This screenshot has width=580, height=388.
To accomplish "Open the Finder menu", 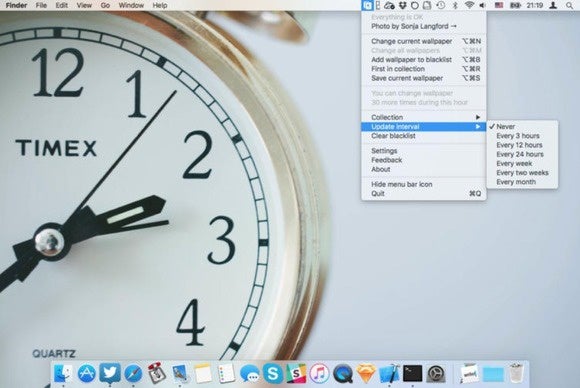I will [16, 5].
